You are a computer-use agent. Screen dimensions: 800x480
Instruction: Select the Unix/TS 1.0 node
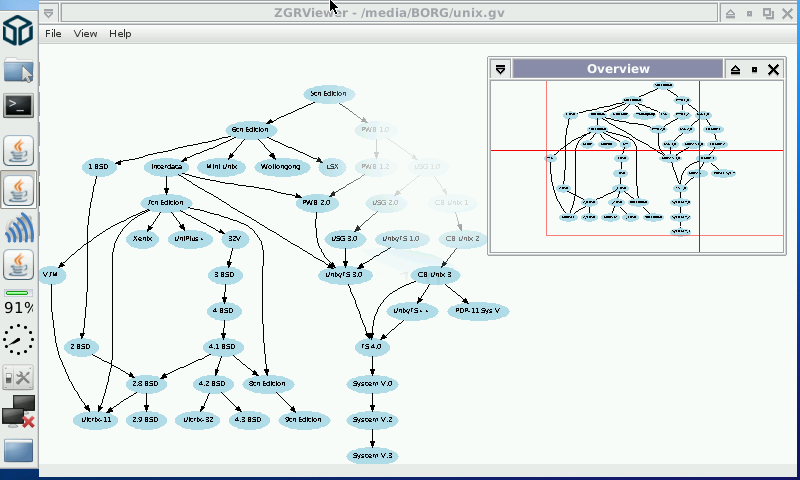pyautogui.click(x=401, y=239)
